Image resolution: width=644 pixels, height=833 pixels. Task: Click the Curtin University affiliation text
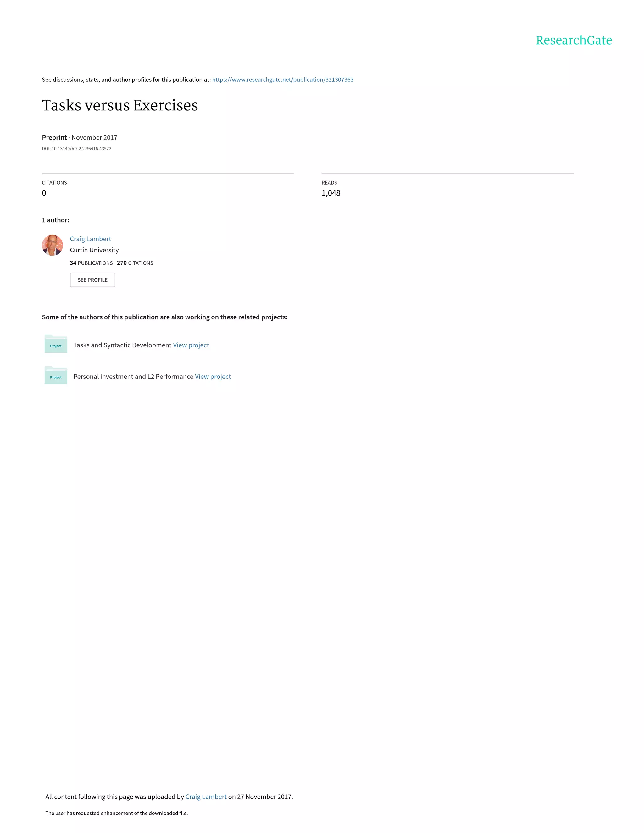94,250
